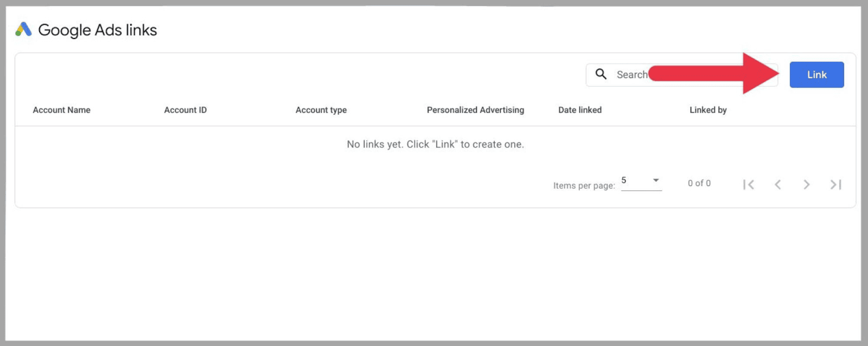Open the Items per page dropdown
The height and width of the screenshot is (346, 868).
pyautogui.click(x=640, y=181)
